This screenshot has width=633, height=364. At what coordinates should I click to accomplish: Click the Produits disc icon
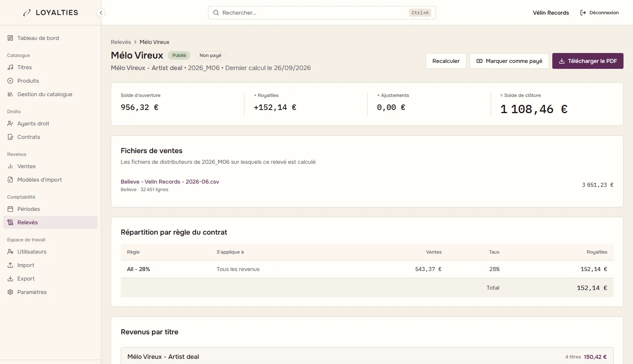10,81
